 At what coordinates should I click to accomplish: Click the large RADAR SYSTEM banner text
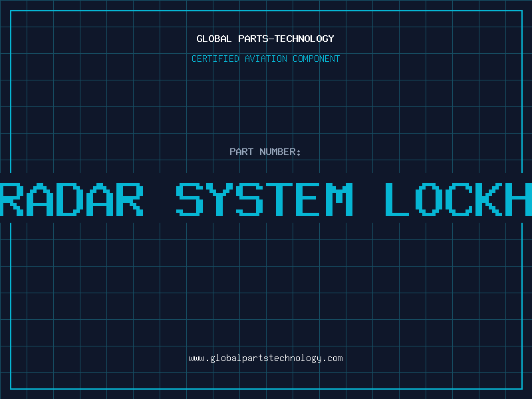tap(266, 199)
